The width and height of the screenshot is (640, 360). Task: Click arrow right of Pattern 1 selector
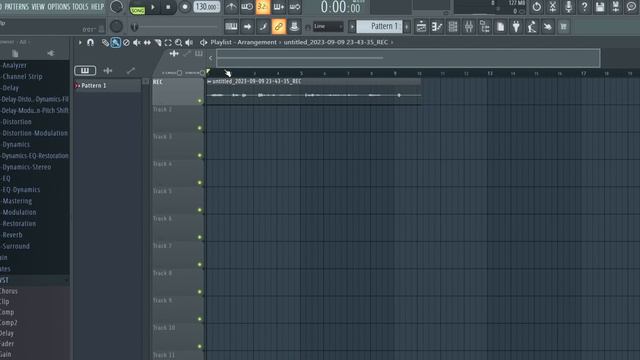[x=407, y=27]
